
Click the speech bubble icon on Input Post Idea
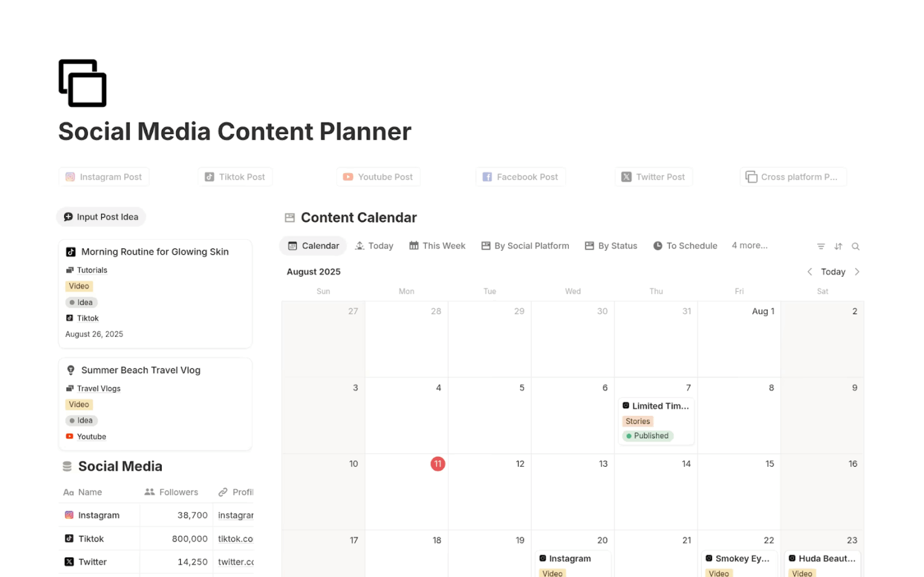pyautogui.click(x=69, y=217)
